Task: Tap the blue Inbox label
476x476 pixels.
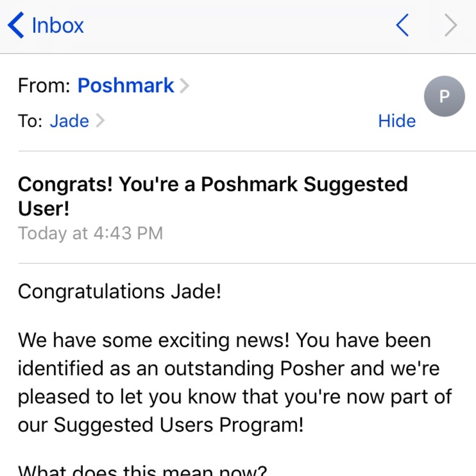Action: pos(57,25)
